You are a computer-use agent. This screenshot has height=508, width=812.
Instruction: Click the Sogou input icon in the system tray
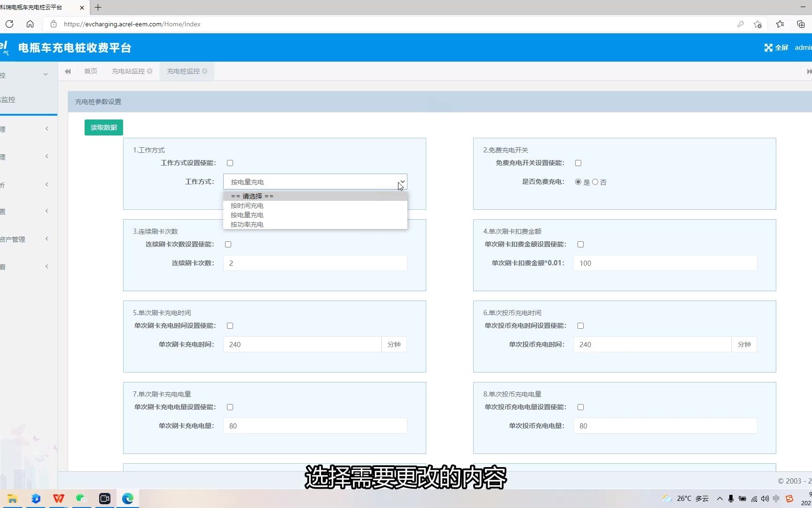coord(789,499)
